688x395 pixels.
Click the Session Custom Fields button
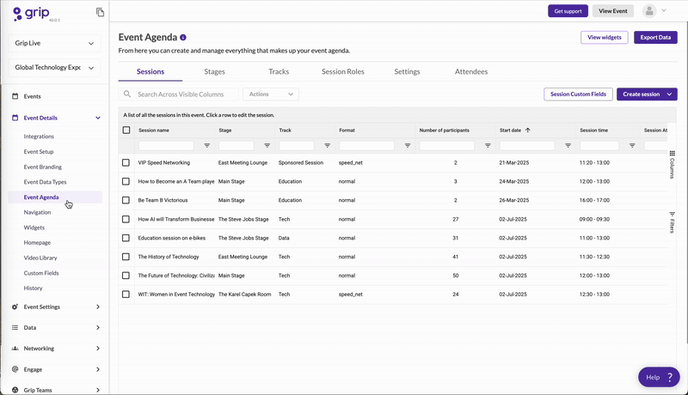(x=578, y=94)
